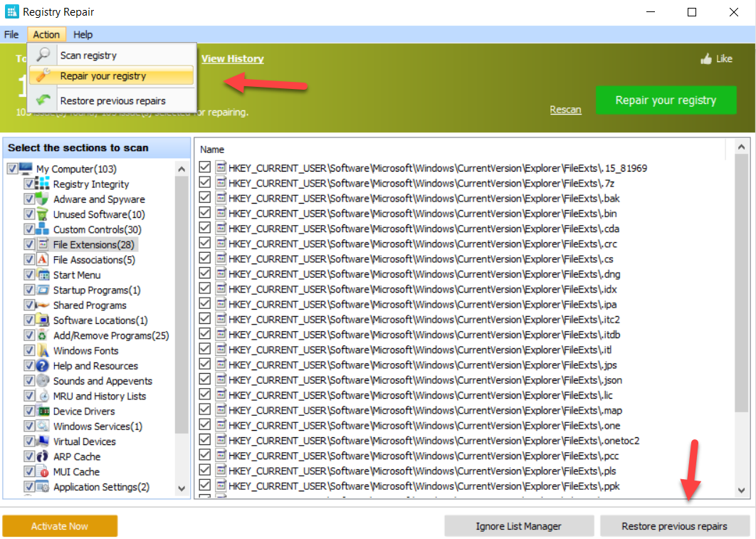Click the bottom Restore previous repairs button
The image size is (756, 539).
[674, 526]
